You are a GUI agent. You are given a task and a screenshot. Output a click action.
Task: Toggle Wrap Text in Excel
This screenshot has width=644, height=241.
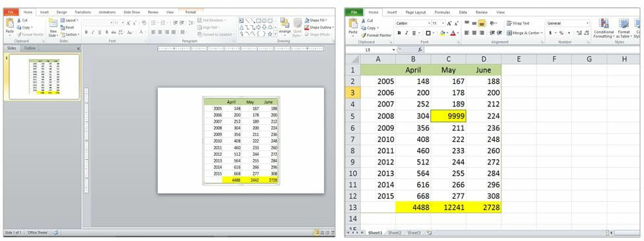(x=518, y=24)
